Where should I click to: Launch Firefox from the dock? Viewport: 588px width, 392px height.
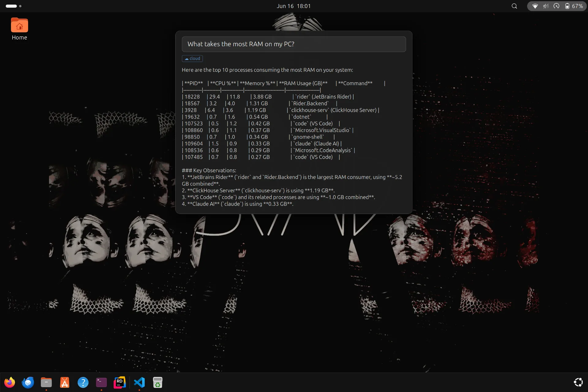coord(10,382)
